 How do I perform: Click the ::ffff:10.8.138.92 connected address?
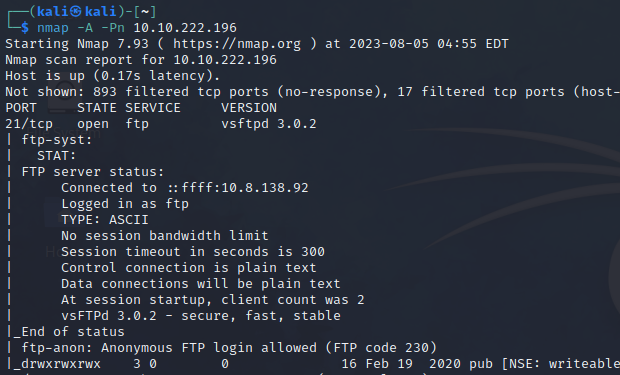238,188
